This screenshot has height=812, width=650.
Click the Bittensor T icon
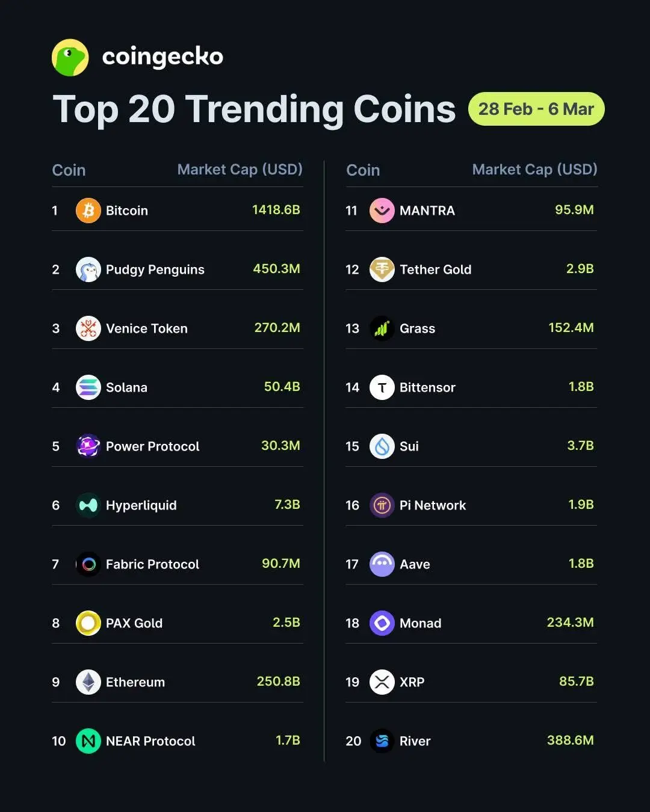tap(382, 387)
